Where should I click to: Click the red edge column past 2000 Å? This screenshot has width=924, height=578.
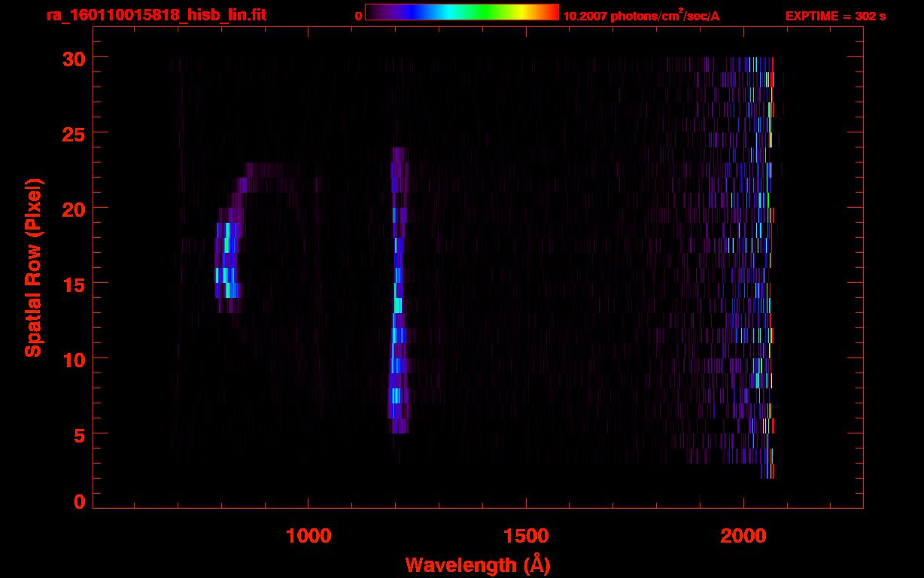coord(772,268)
